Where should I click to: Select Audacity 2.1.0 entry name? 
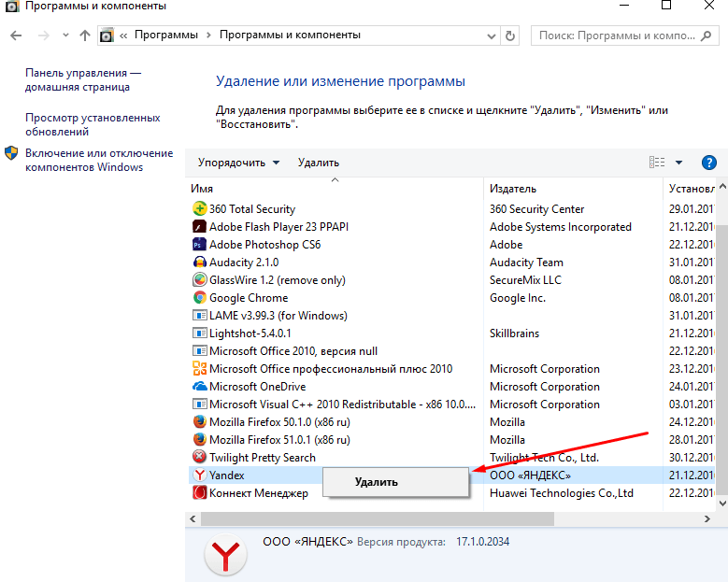[x=244, y=263]
